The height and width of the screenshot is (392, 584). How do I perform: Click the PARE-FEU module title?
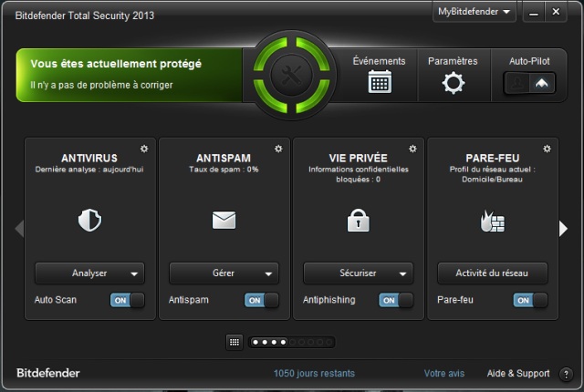click(x=493, y=158)
